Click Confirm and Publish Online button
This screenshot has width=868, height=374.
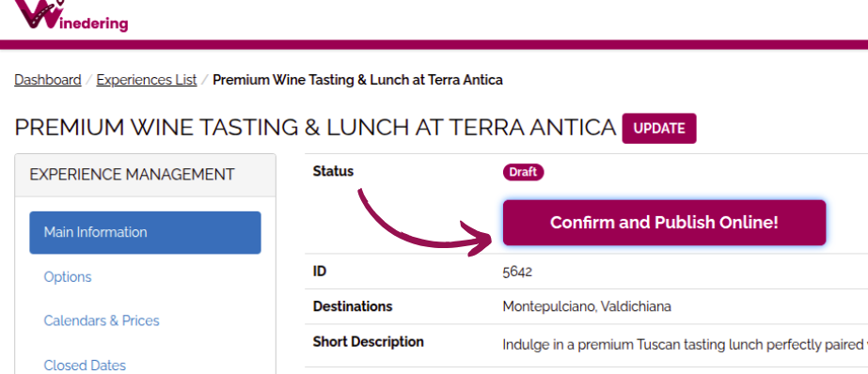(664, 223)
